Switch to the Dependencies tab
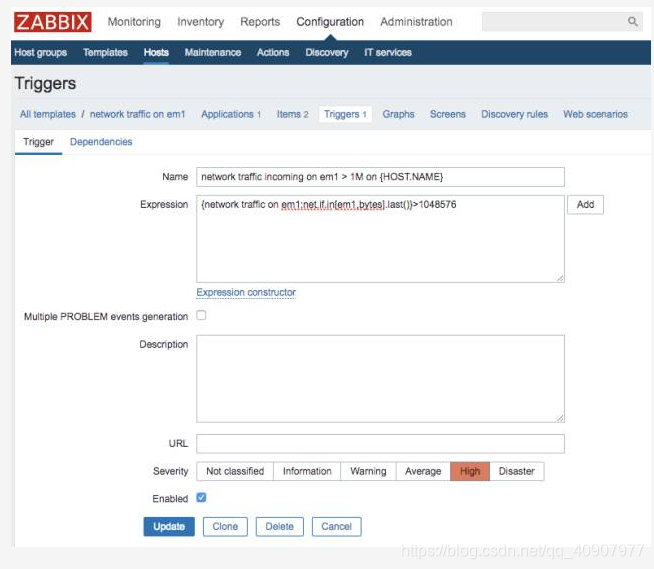This screenshot has height=569, width=654. [x=101, y=142]
